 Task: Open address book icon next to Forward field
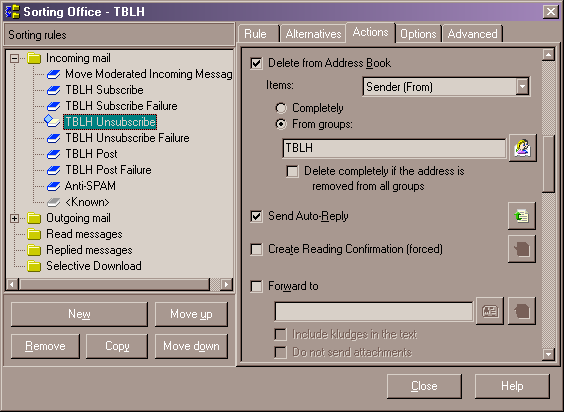click(x=490, y=311)
